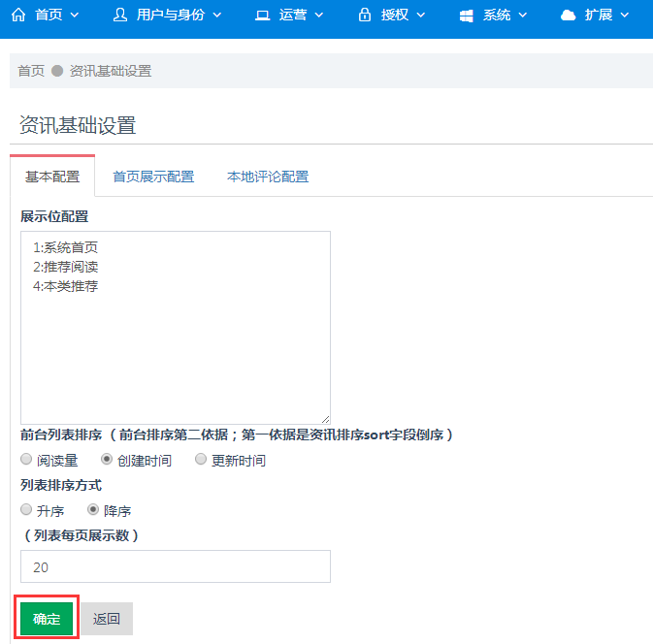
Task: Click the 确定 confirm button
Action: click(x=47, y=619)
